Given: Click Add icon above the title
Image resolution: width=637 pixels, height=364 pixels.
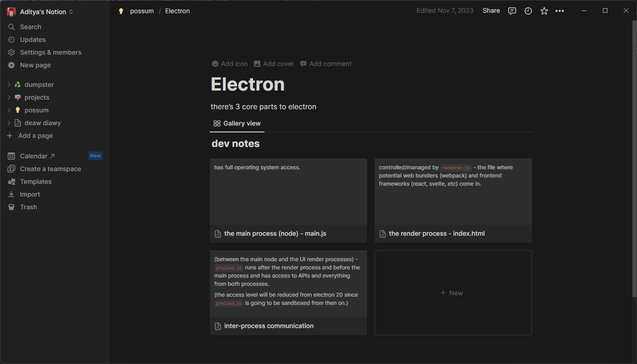Looking at the screenshot, I should tap(230, 64).
